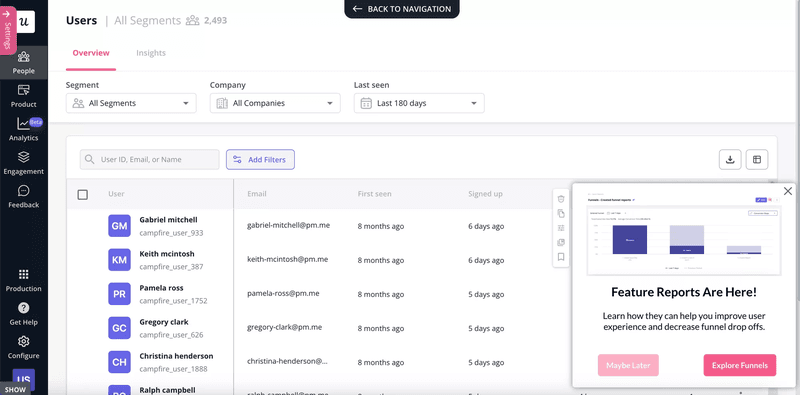Viewport: 800px width, 395px height.
Task: Click email pamela-ross@pm.me
Action: pyautogui.click(x=283, y=293)
